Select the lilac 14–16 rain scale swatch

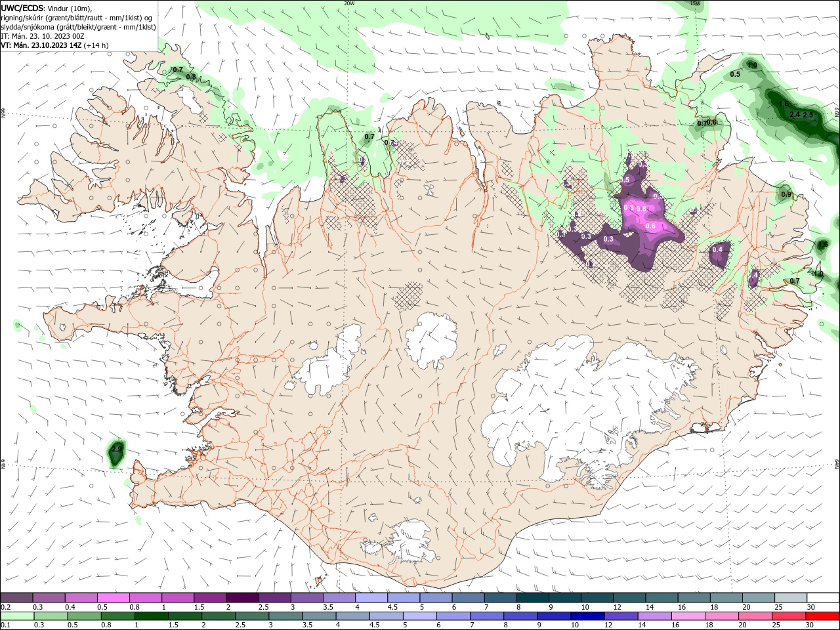tap(654, 616)
